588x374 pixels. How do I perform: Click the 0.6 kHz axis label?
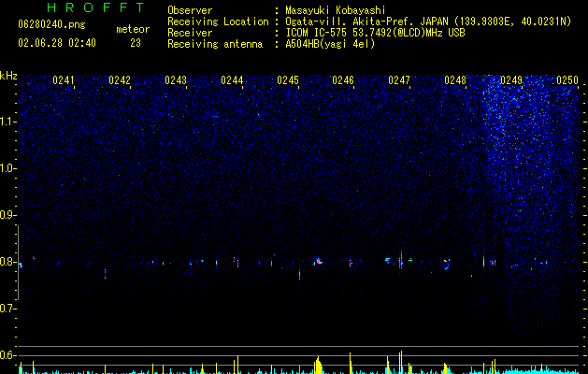tap(7, 355)
